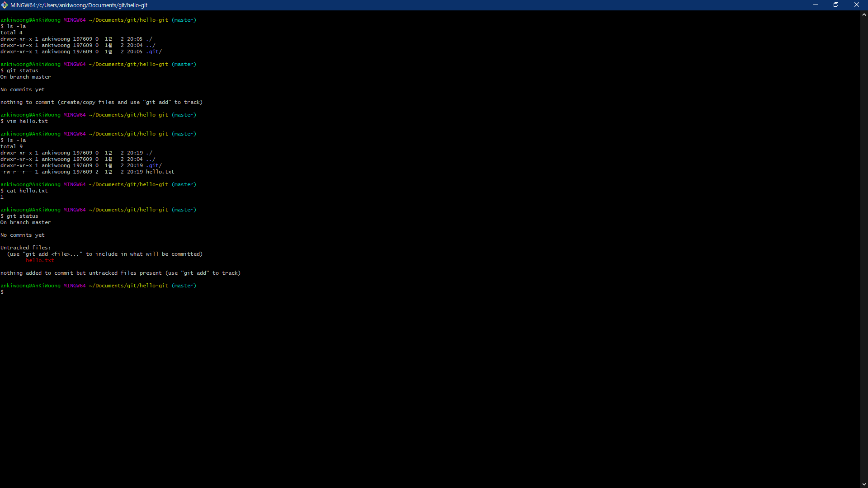Click the 'nothing added to commit' message line
This screenshot has height=488, width=868.
pos(120,273)
